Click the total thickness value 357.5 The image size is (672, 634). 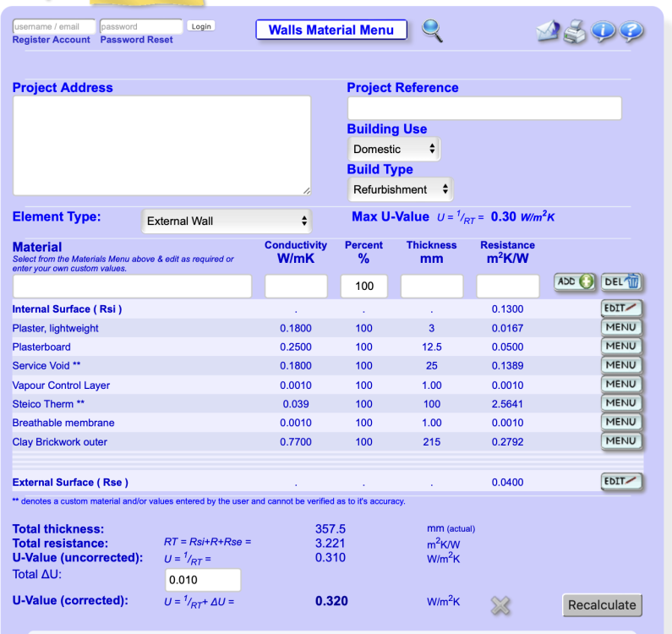pyautogui.click(x=331, y=529)
